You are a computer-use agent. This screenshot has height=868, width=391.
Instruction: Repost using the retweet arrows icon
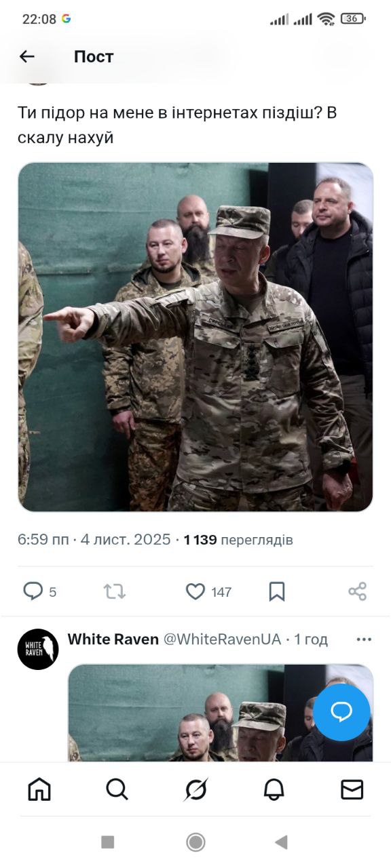coord(115,591)
